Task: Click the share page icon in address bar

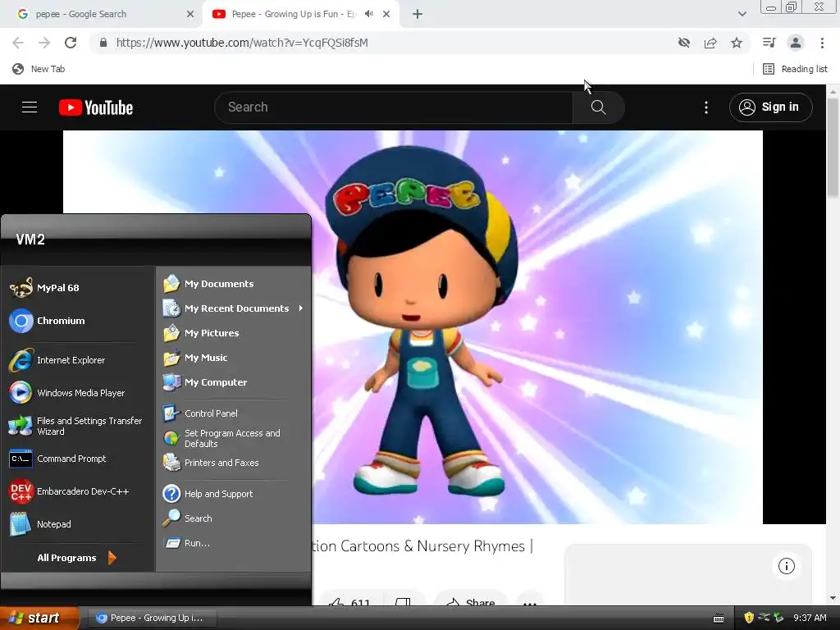Action: click(710, 43)
